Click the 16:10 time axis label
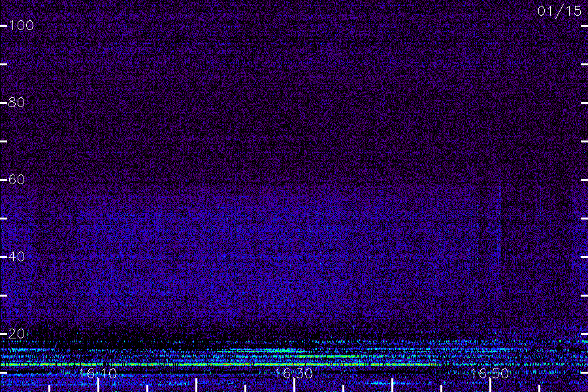The image size is (588, 392). pos(98,374)
